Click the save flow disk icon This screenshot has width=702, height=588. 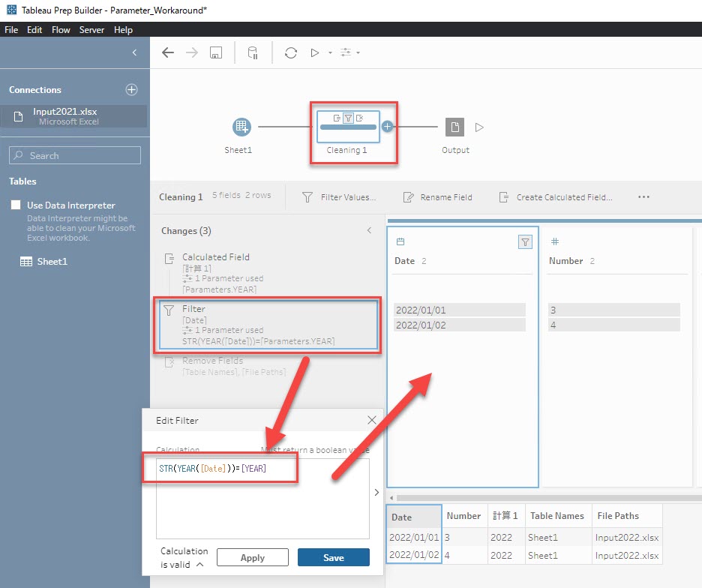pos(216,52)
